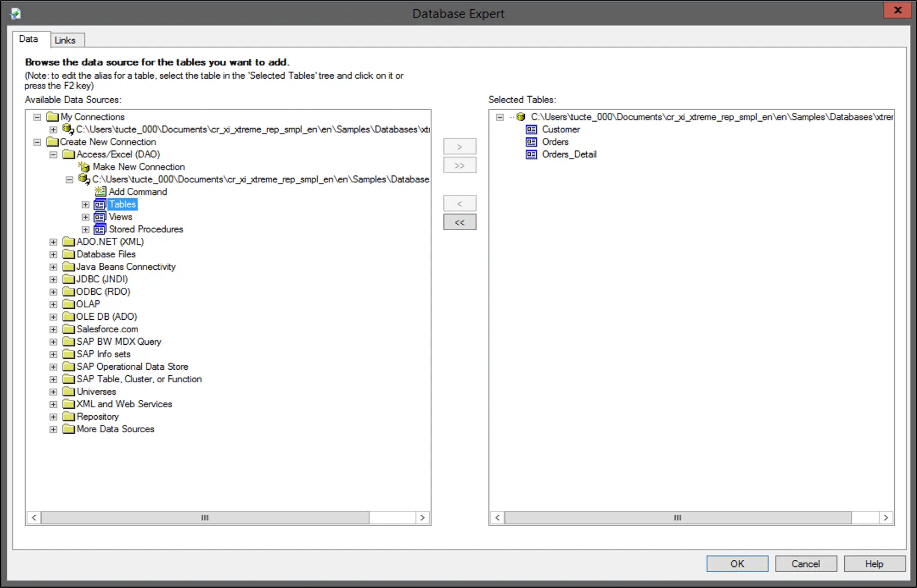Viewport: 917px width, 588px height.
Task: Select the Customer table in Selected Tables
Action: (531, 129)
